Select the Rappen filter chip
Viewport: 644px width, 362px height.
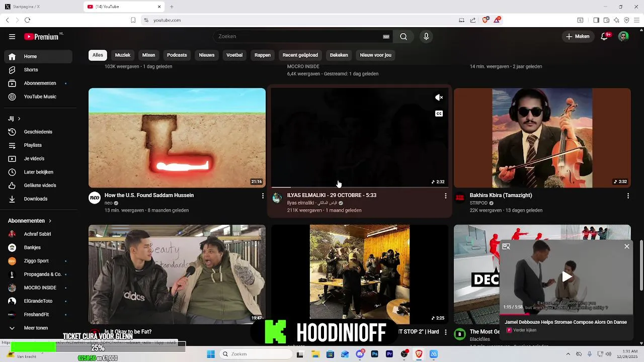click(263, 55)
